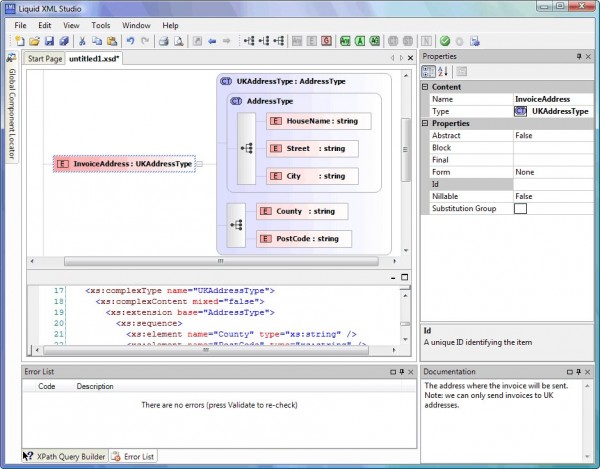Click the New file toolbar icon
600x469 pixels.
(x=20, y=42)
